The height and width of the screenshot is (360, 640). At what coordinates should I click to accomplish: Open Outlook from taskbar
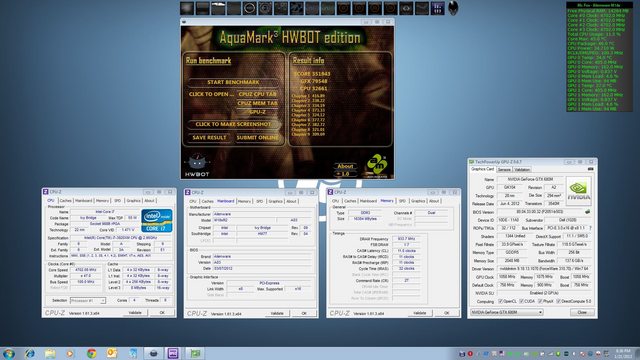(x=112, y=353)
